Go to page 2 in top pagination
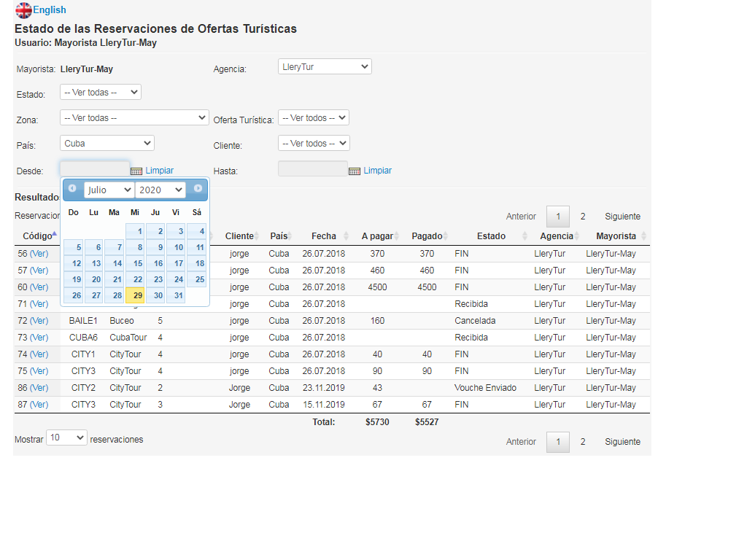Screen dimensions: 747x560 [583, 216]
